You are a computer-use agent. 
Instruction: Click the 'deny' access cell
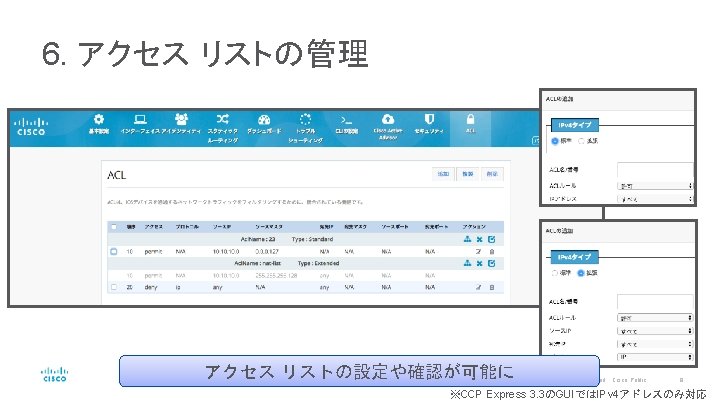click(x=151, y=287)
